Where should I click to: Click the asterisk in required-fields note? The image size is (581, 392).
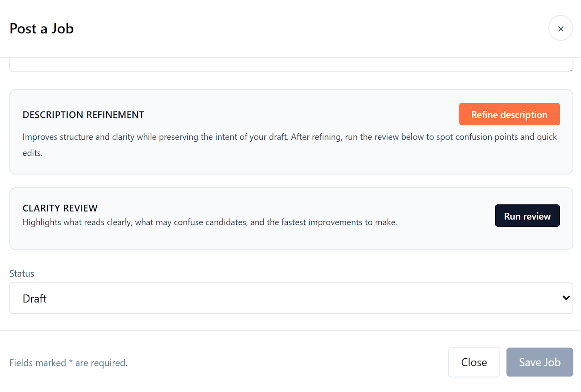click(x=71, y=362)
